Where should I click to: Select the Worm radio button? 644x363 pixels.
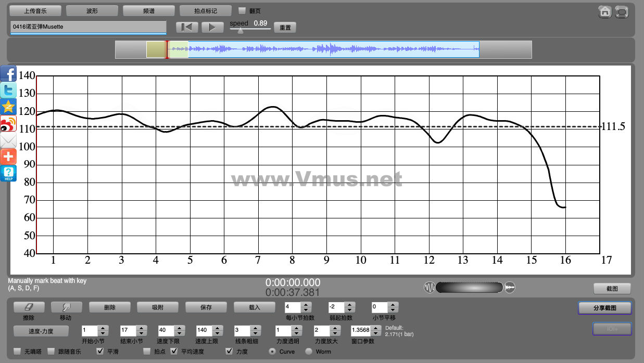tap(309, 352)
